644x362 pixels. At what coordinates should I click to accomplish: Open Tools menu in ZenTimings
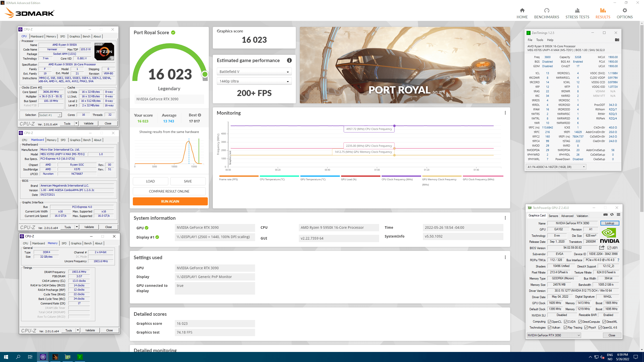[x=539, y=40]
